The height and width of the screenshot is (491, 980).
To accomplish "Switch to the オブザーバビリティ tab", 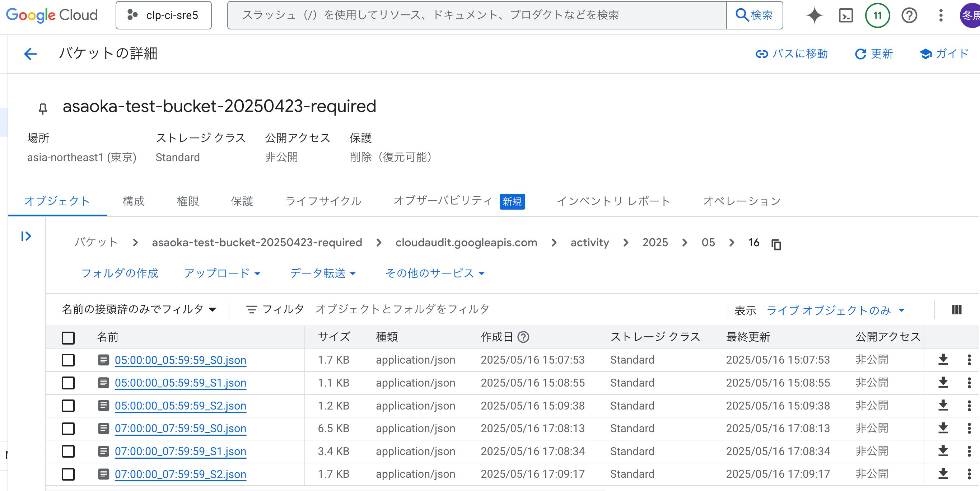I will coord(459,201).
